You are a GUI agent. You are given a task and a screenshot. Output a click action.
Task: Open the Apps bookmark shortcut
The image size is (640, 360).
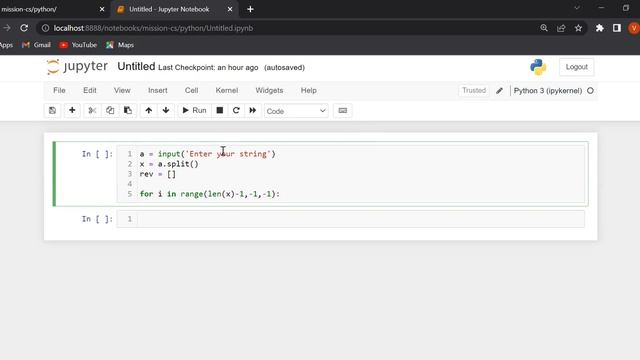point(6,45)
